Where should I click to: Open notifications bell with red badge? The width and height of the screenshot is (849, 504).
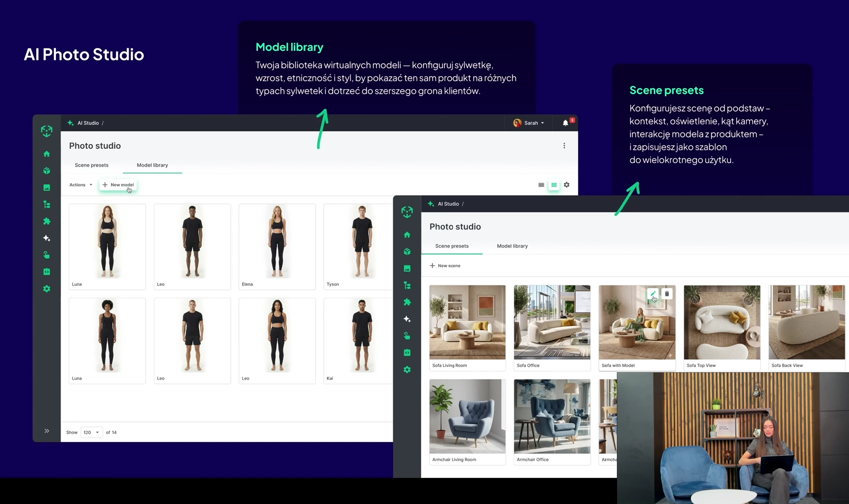point(566,123)
